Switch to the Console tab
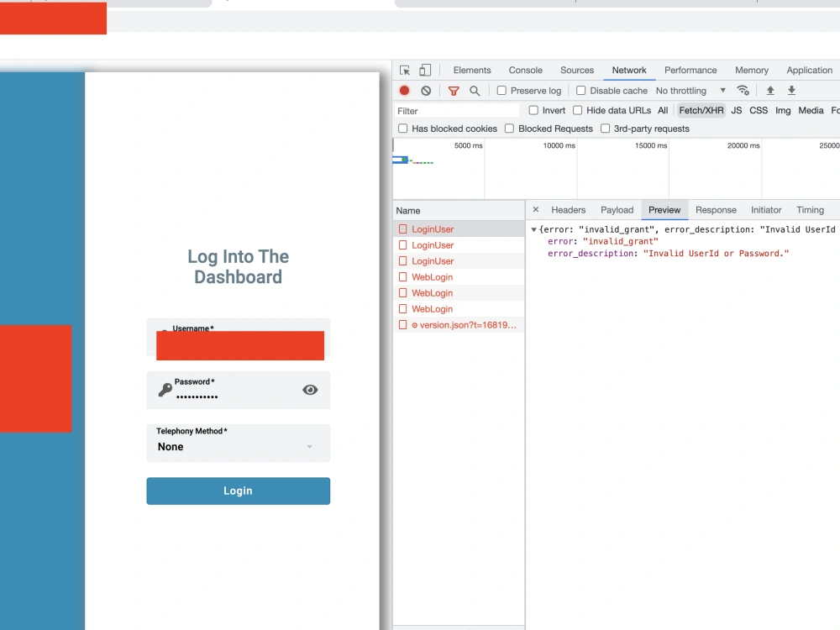This screenshot has height=630, width=840. pyautogui.click(x=526, y=71)
